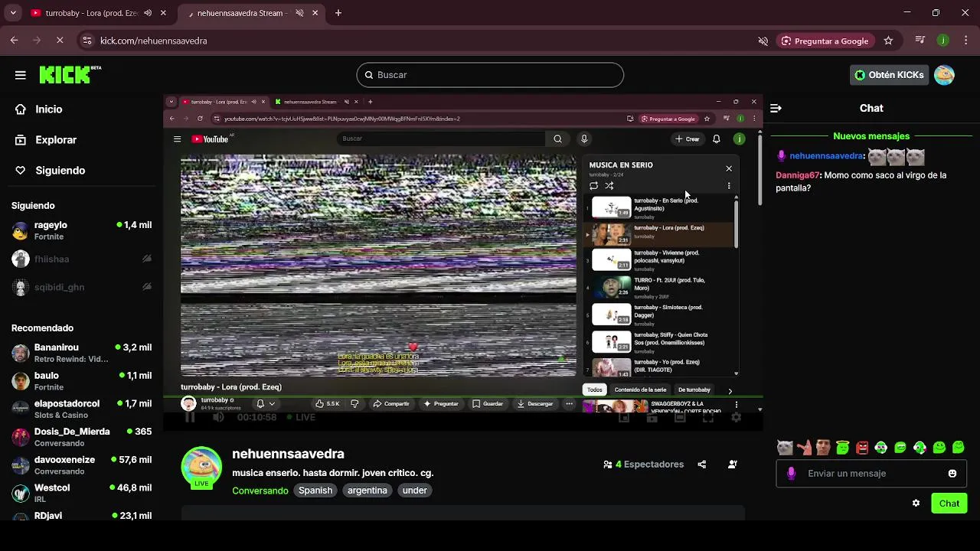Click the Obtén KICKs button
Viewport: 980px width, 551px height.
pos(889,75)
